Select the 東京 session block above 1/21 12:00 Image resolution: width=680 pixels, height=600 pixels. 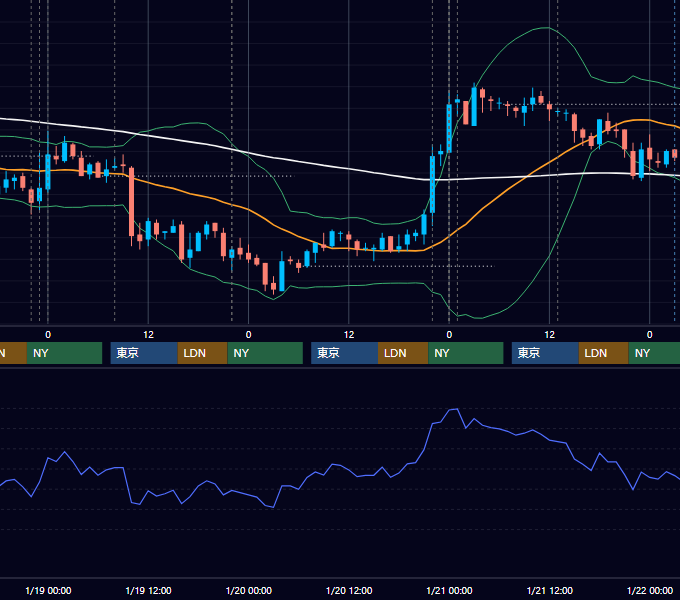(x=545, y=353)
